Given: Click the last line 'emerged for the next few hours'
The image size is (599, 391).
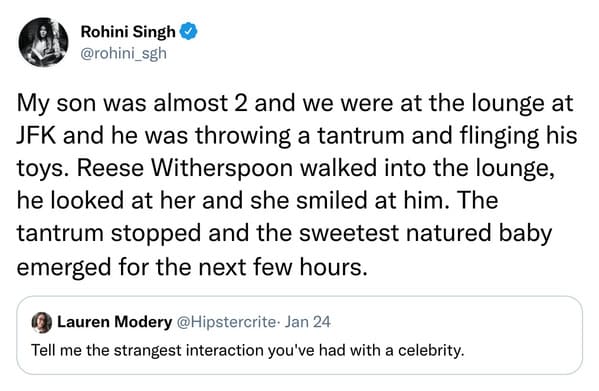Looking at the screenshot, I should (192, 267).
